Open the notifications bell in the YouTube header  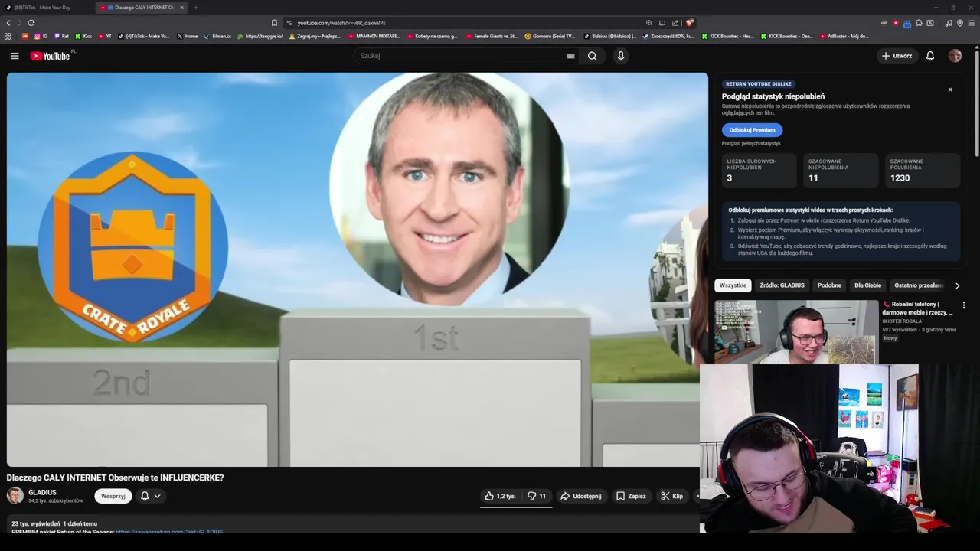point(930,56)
